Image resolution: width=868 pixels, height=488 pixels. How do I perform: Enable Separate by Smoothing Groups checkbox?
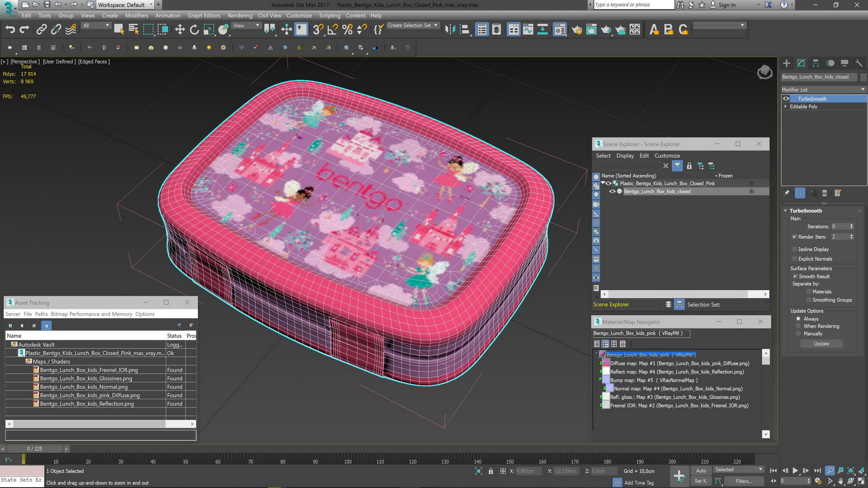809,300
